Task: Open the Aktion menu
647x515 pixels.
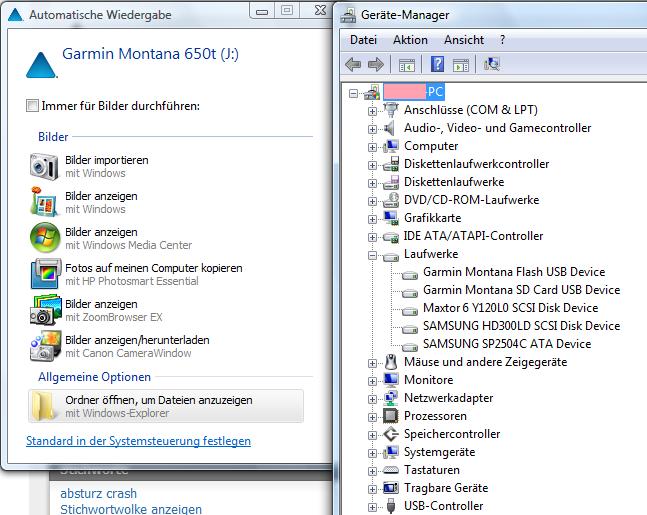Action: (410, 40)
